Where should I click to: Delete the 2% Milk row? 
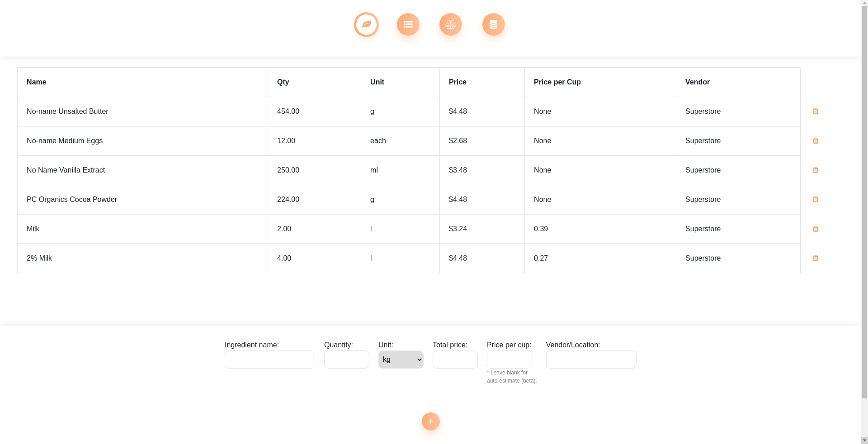tap(816, 258)
